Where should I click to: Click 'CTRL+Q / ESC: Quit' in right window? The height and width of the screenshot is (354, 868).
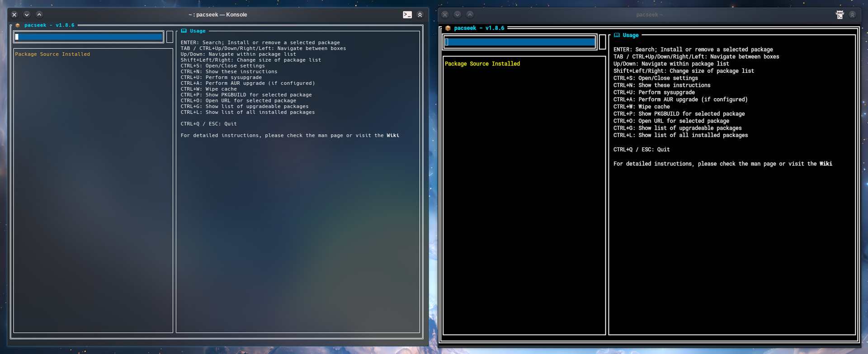pos(642,150)
